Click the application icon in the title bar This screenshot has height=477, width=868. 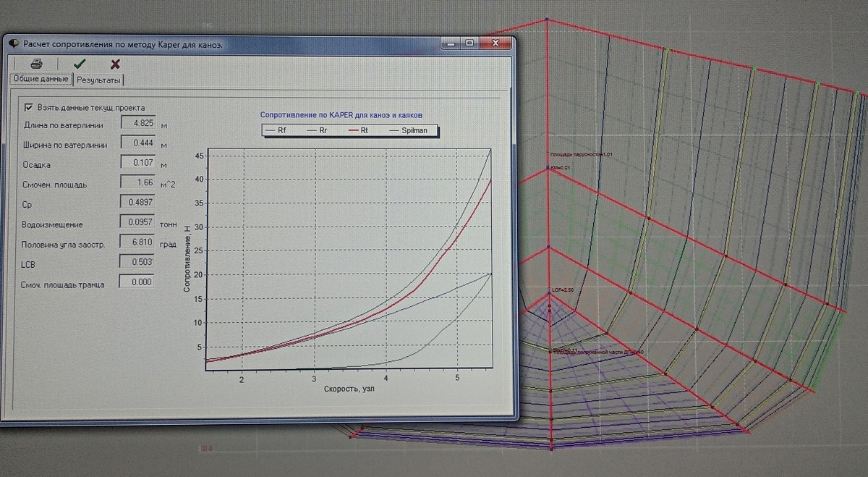click(x=13, y=43)
